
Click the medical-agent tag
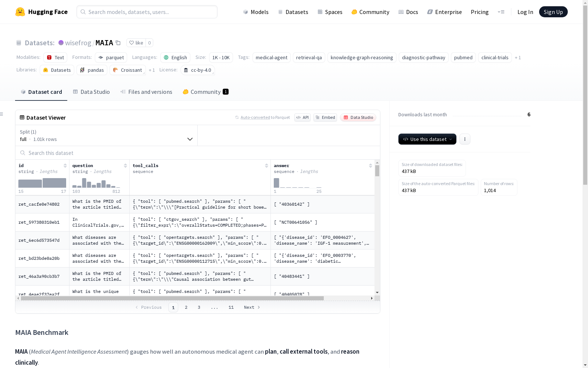[x=272, y=57]
